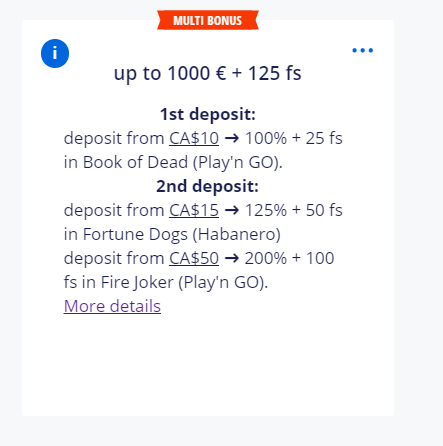Open the three-dots options menu
Screen dimensions: 443x446
(x=363, y=50)
